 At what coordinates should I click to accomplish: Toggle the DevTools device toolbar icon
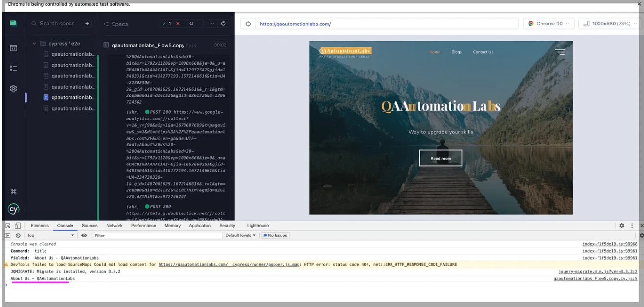click(18, 226)
